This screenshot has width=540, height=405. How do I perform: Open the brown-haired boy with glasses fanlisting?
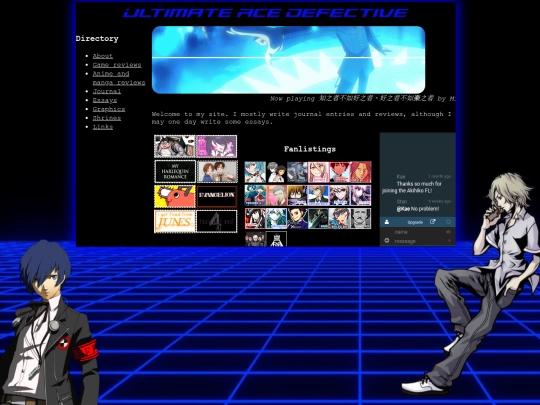click(297, 195)
